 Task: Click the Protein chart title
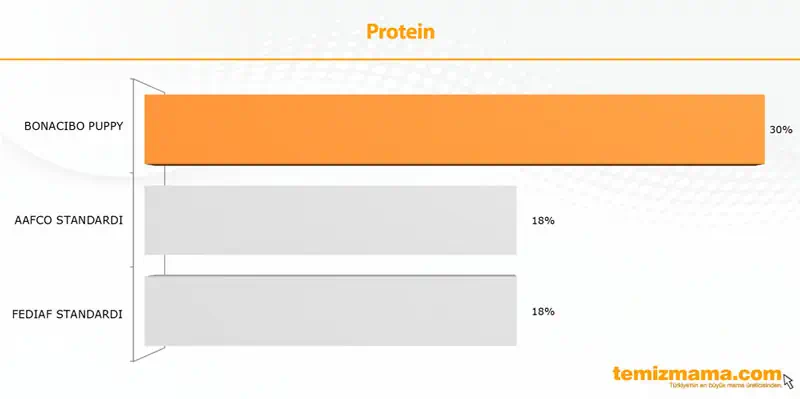(400, 32)
